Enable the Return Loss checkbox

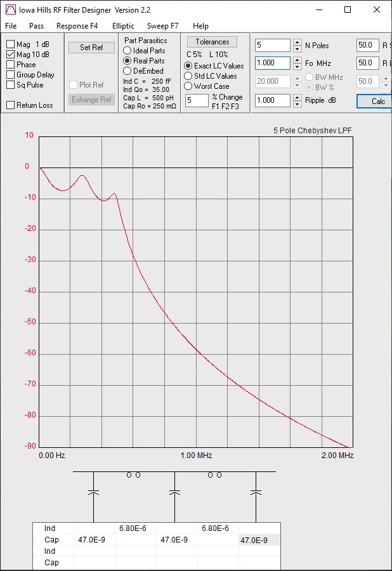point(11,105)
